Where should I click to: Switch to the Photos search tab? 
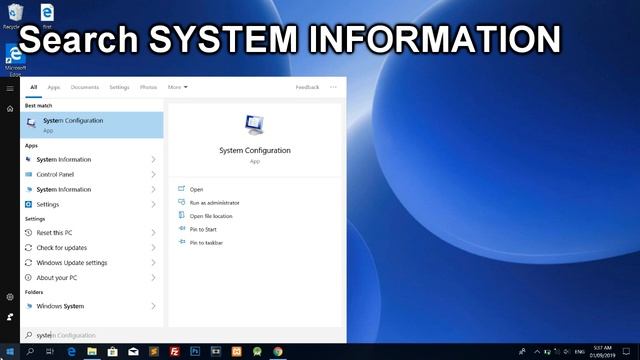(x=148, y=87)
